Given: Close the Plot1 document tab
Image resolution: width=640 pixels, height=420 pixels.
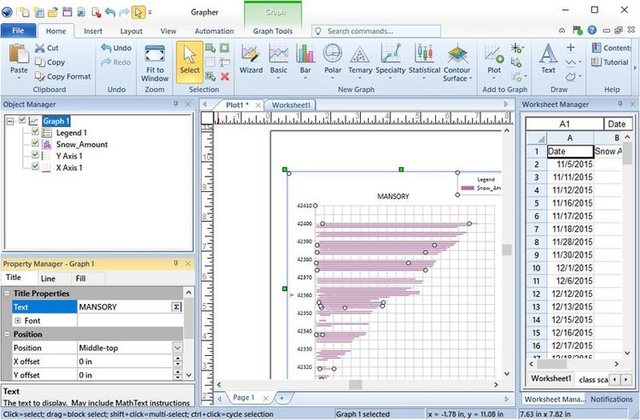Looking at the screenshot, I should [x=258, y=105].
